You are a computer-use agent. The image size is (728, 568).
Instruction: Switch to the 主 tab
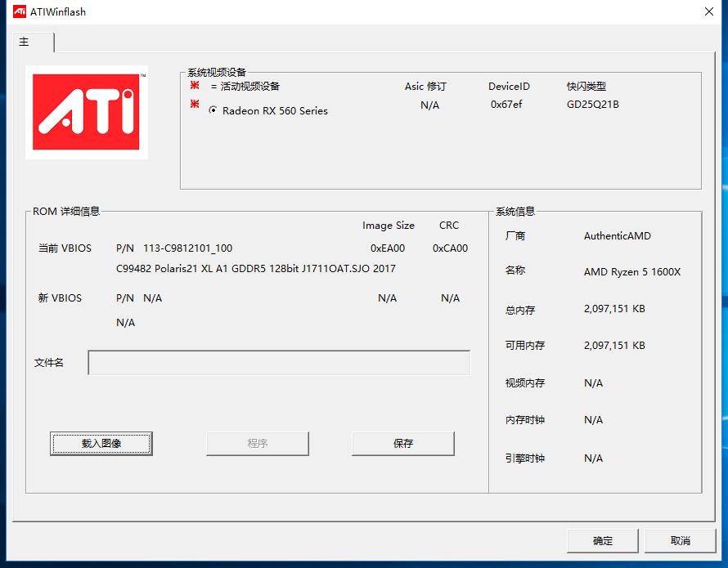25,42
